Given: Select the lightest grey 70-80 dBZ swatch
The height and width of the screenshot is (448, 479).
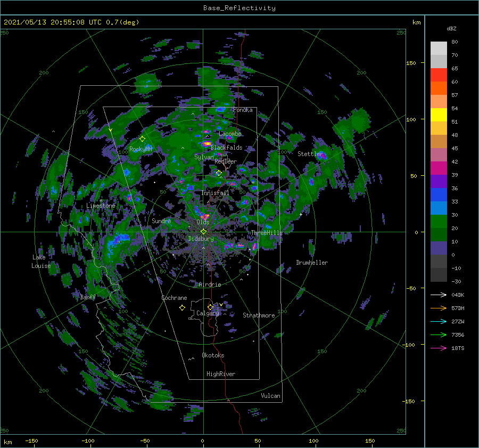Looking at the screenshot, I should (439, 48).
